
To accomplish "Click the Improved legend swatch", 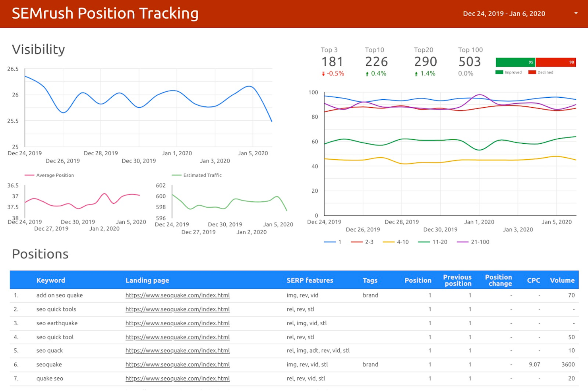I will (x=499, y=72).
